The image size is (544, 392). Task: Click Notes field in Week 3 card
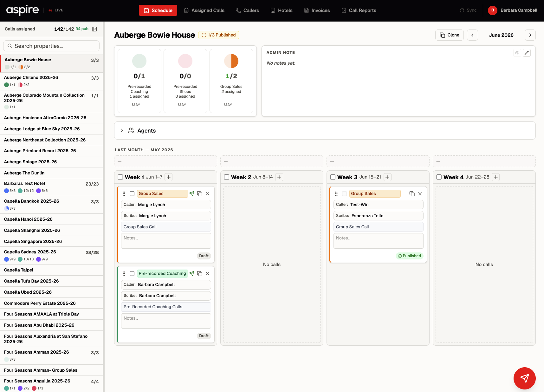[379, 241]
